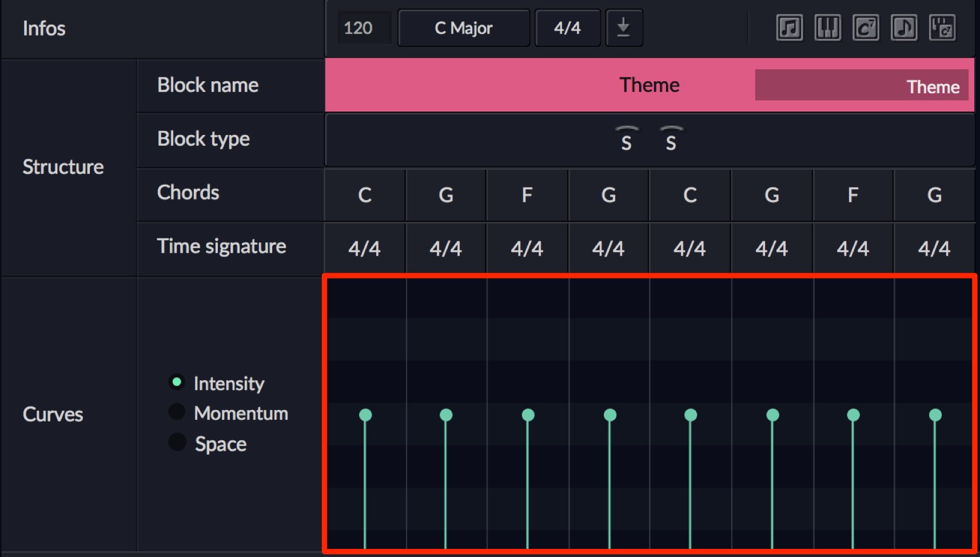Click the piano keyboard icon
The width and height of the screenshot is (980, 557).
(x=827, y=27)
